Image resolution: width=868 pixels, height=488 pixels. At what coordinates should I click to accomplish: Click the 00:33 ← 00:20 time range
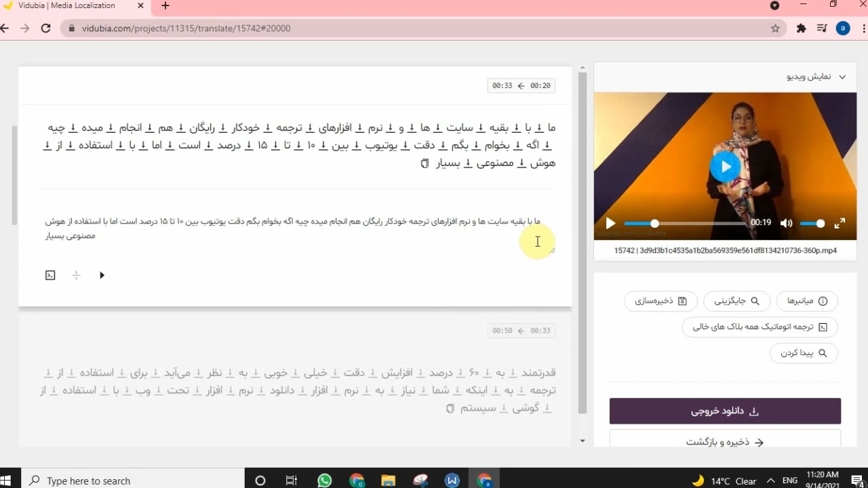point(521,85)
